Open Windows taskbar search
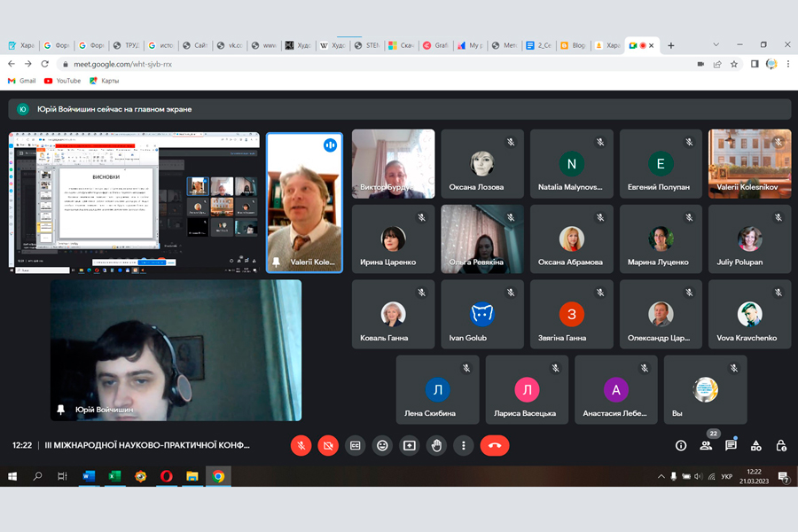The image size is (798, 532). click(37, 476)
